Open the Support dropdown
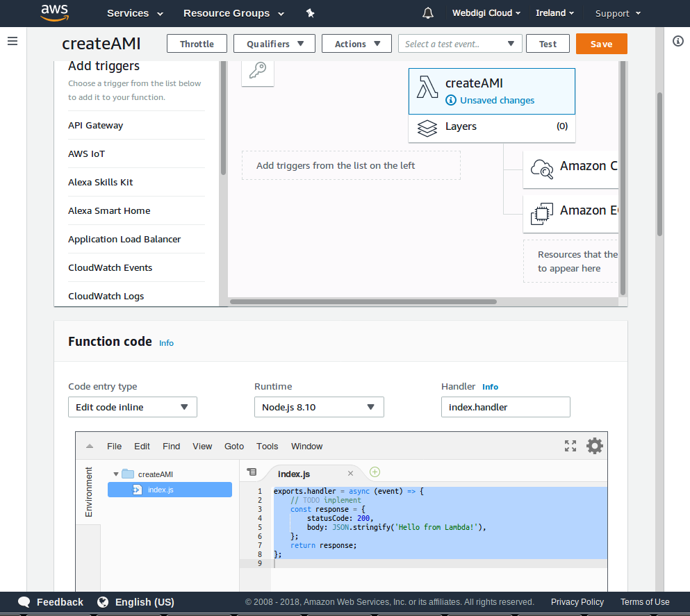 coord(618,14)
